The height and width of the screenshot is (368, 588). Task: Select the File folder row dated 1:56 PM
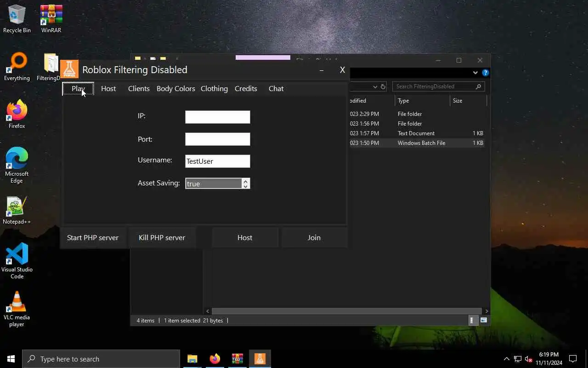tap(417, 124)
